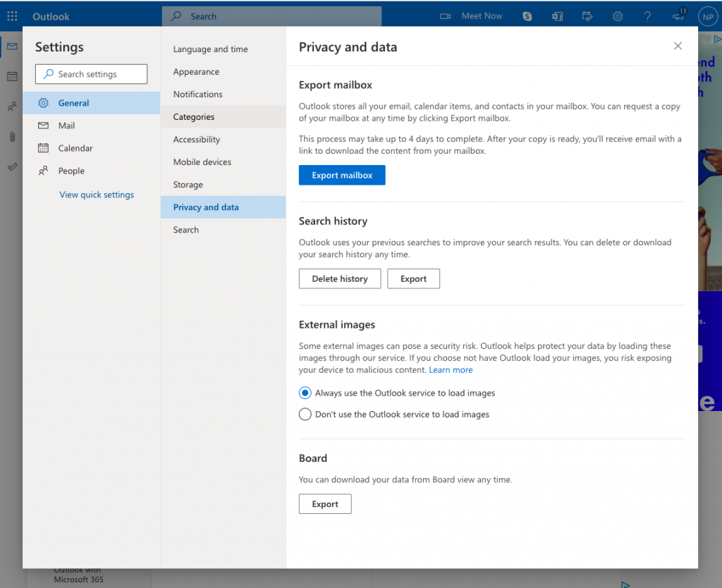The height and width of the screenshot is (588, 722).
Task: Click the Meet Now camera icon
Action: coord(445,16)
